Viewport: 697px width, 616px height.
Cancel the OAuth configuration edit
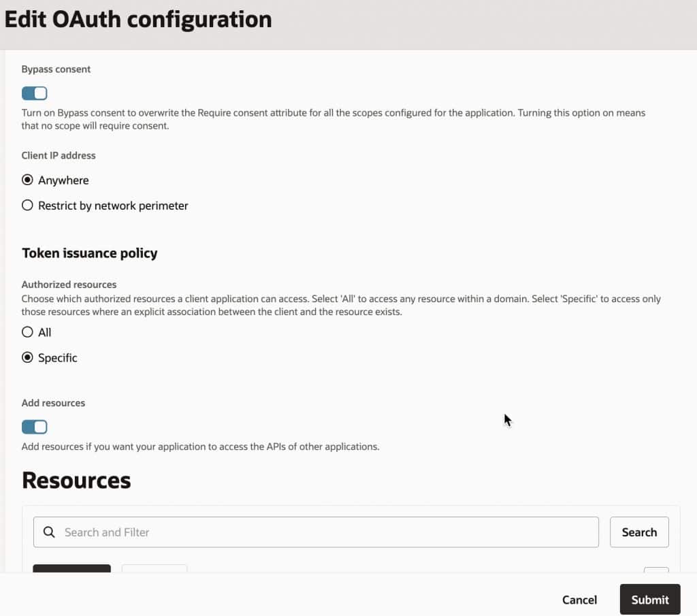click(579, 600)
